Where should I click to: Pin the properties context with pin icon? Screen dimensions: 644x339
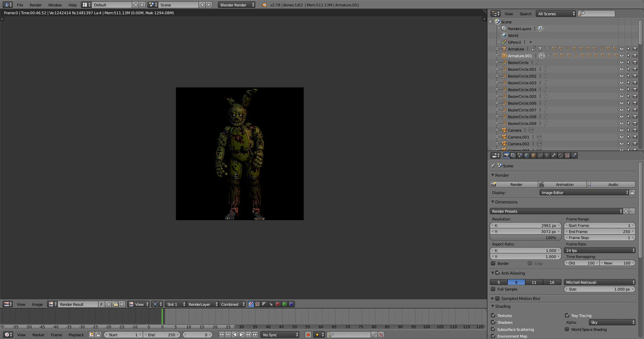tap(493, 165)
